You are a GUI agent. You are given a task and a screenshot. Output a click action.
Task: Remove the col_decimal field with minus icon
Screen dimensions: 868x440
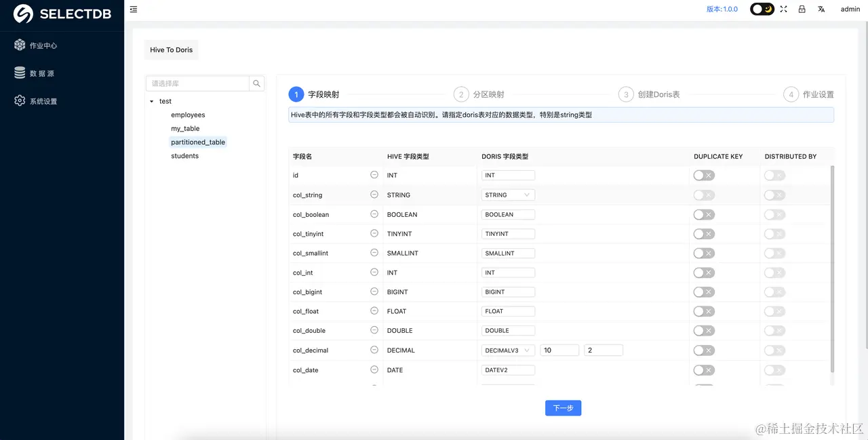(x=374, y=350)
